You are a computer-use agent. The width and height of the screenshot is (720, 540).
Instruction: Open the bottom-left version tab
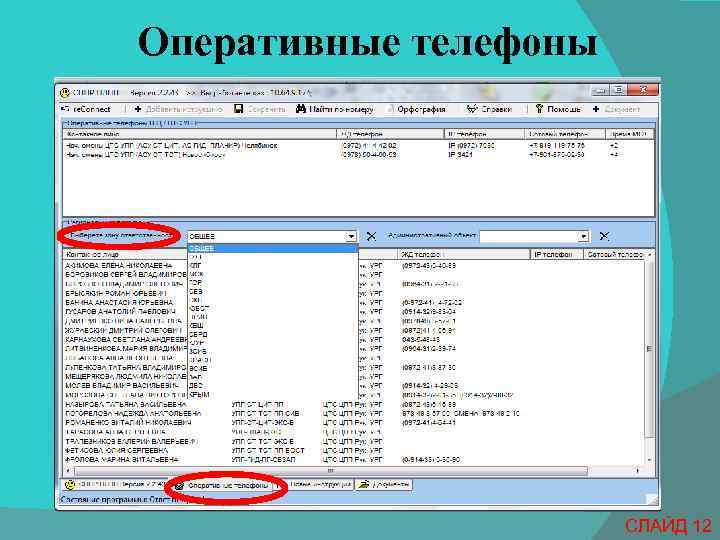point(116,485)
